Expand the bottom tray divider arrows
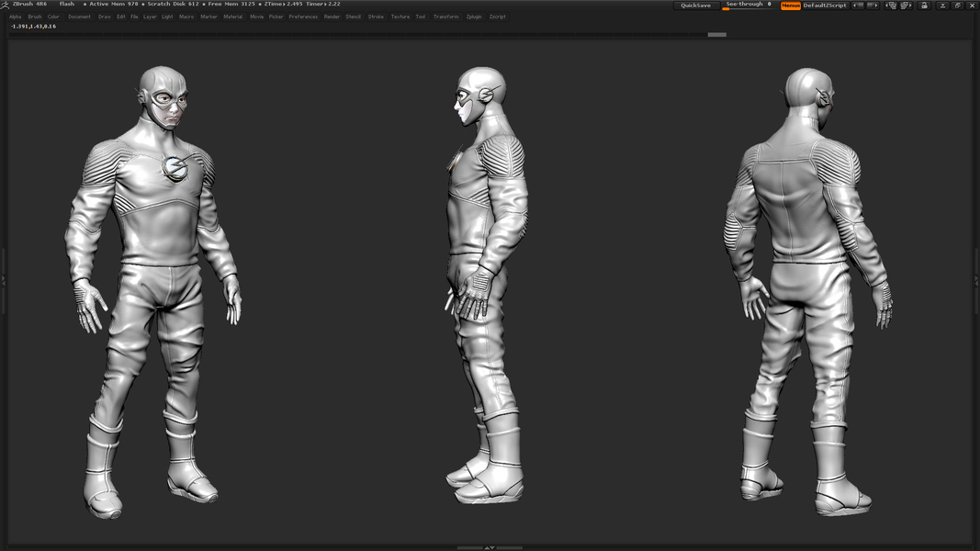980x551 pixels. [x=490, y=548]
